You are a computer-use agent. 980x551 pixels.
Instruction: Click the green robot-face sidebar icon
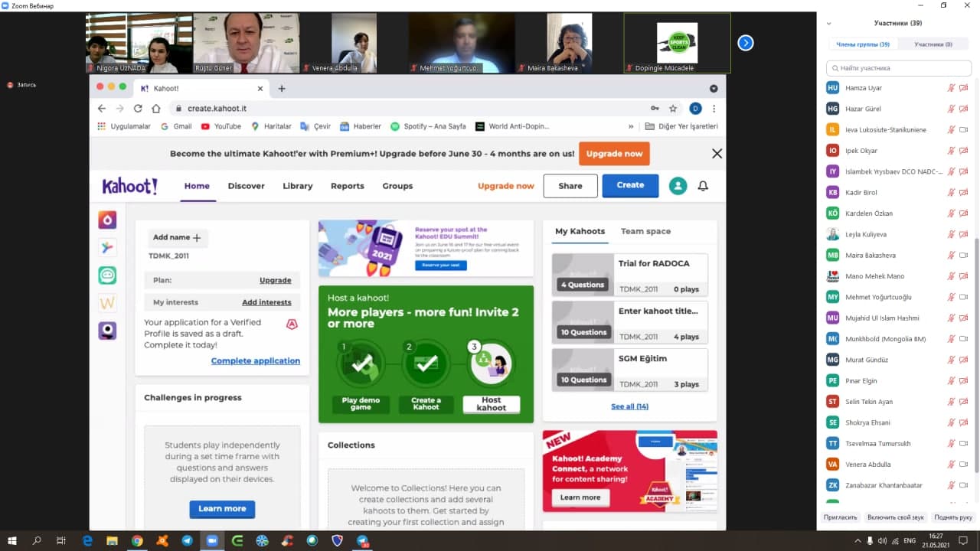pos(107,275)
